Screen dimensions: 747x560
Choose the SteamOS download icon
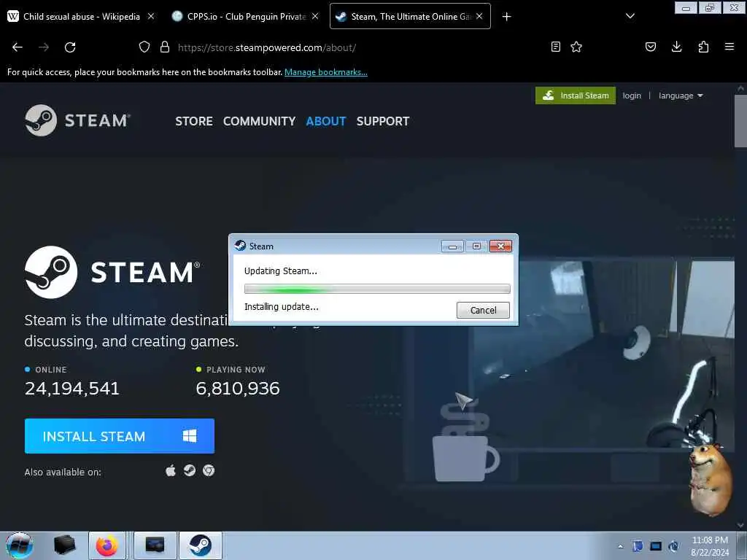190,471
